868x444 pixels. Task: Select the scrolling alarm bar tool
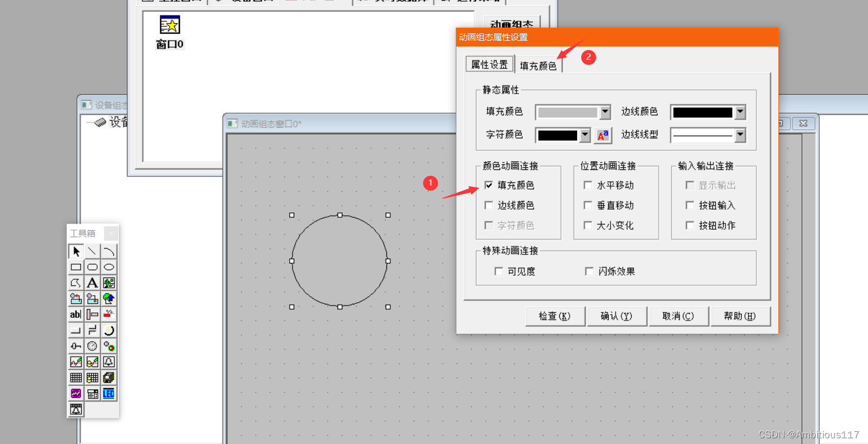point(76,409)
